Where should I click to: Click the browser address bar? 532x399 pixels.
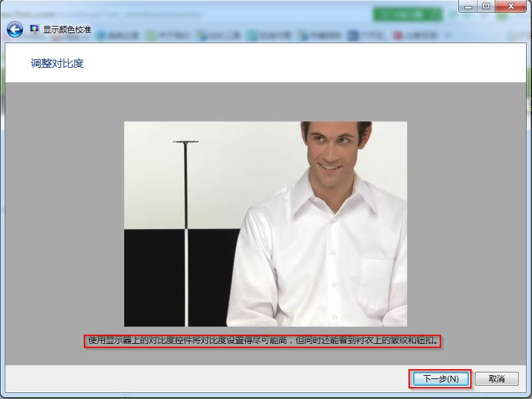pyautogui.click(x=199, y=12)
